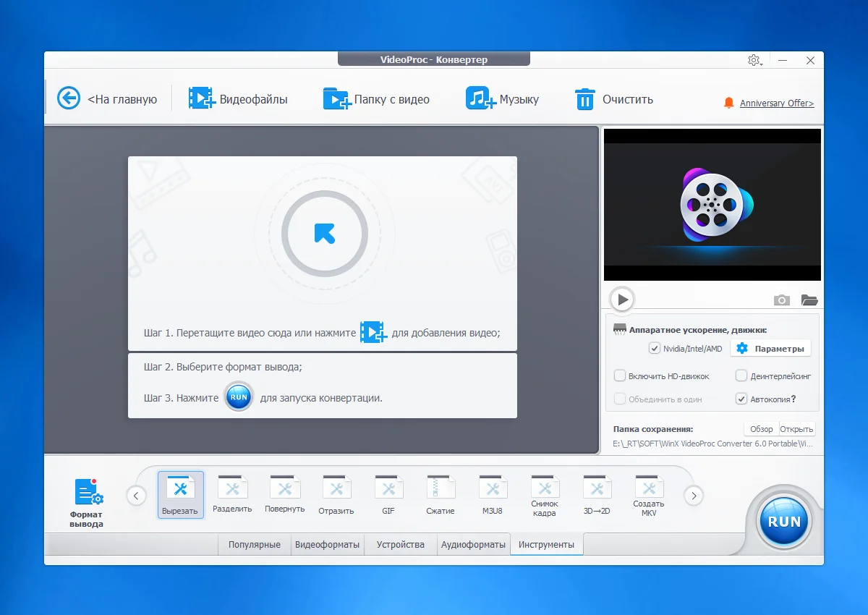Play the preview video
Screen dimensions: 868x615
pos(621,299)
